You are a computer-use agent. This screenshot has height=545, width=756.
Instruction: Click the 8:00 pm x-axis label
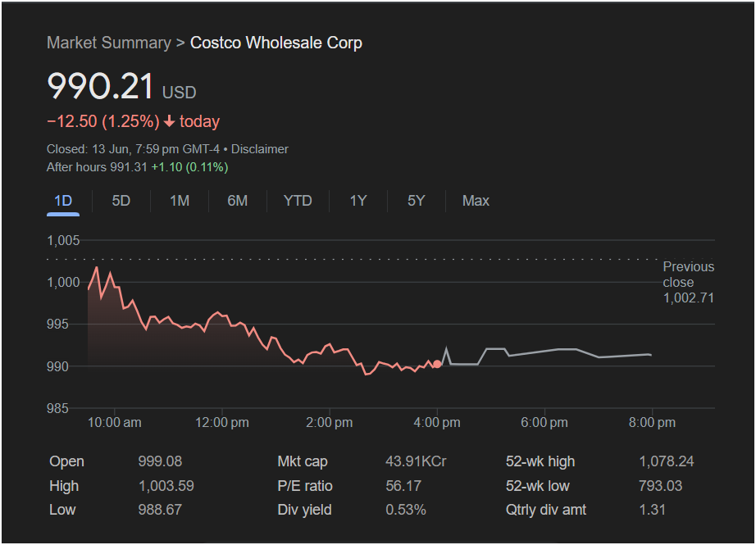tap(652, 423)
